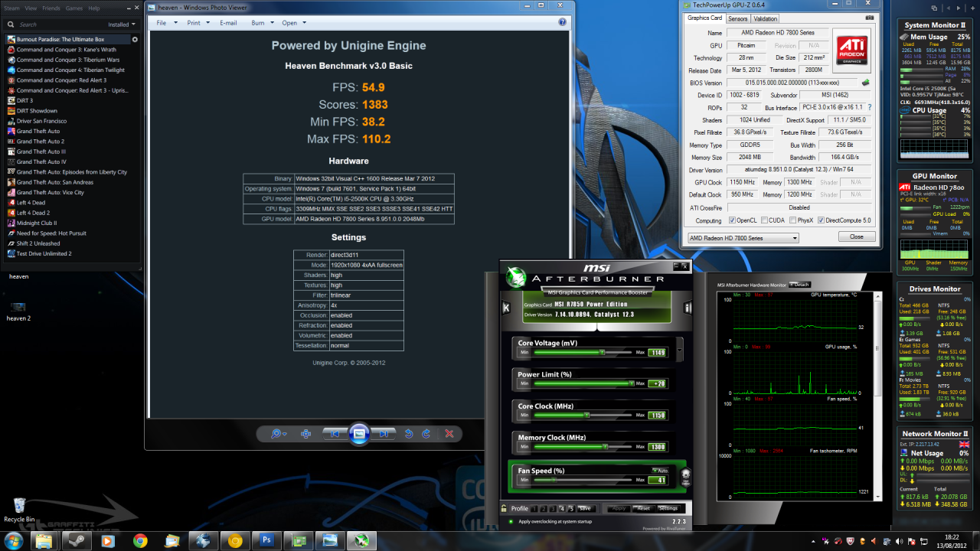The height and width of the screenshot is (551, 980).
Task: Rotate image clockwise in Photo Viewer
Action: tap(424, 434)
